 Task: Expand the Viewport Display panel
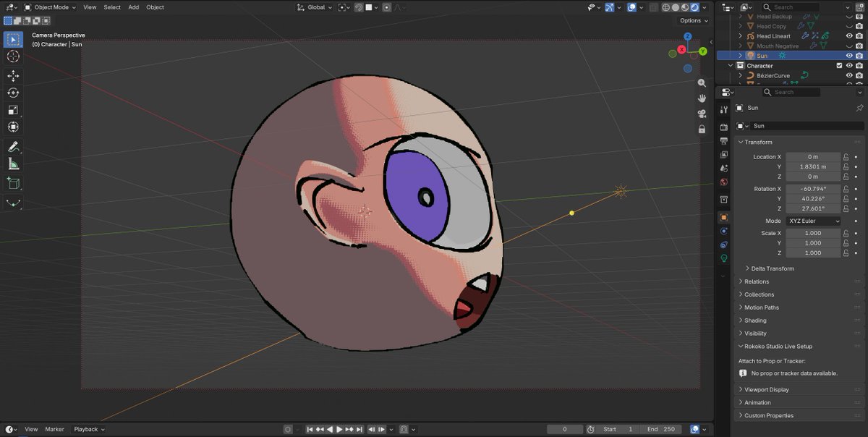(767, 389)
